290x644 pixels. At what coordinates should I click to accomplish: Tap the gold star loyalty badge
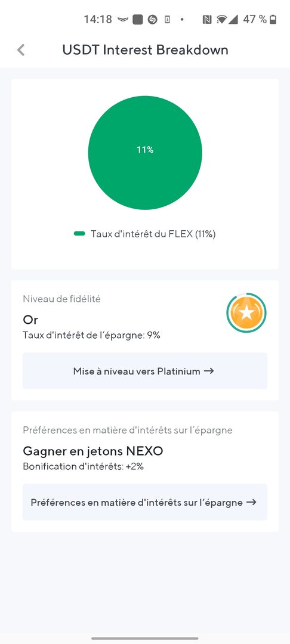246,313
